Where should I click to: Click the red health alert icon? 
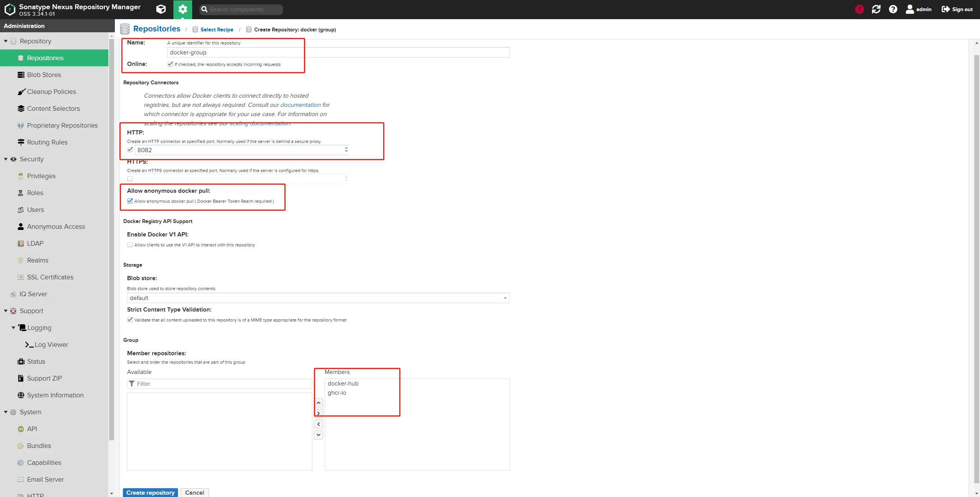click(x=859, y=9)
